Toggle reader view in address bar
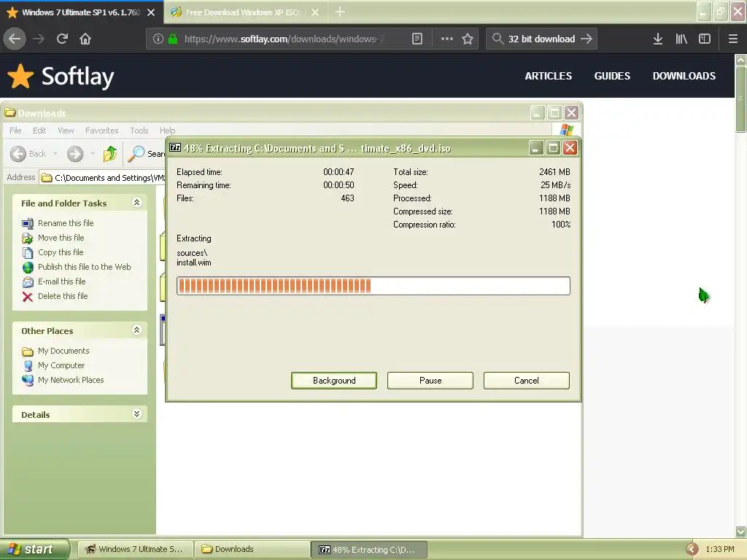Screen dimensions: 747x560 pyautogui.click(x=417, y=39)
